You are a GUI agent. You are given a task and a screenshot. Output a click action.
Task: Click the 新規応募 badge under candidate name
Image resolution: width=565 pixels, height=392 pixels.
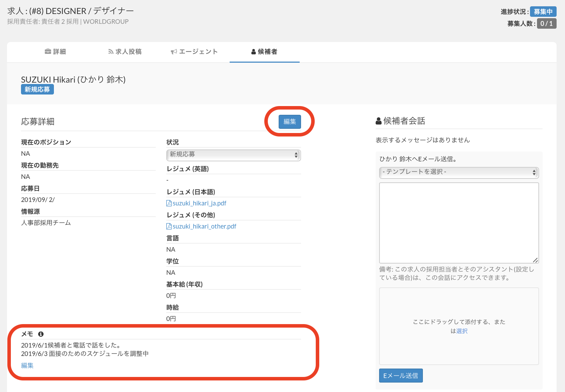(37, 90)
